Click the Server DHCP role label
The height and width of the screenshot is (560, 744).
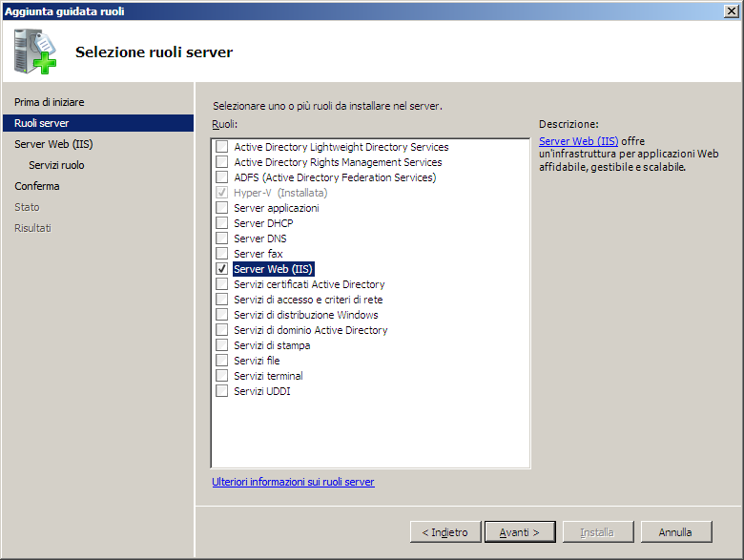coord(263,223)
